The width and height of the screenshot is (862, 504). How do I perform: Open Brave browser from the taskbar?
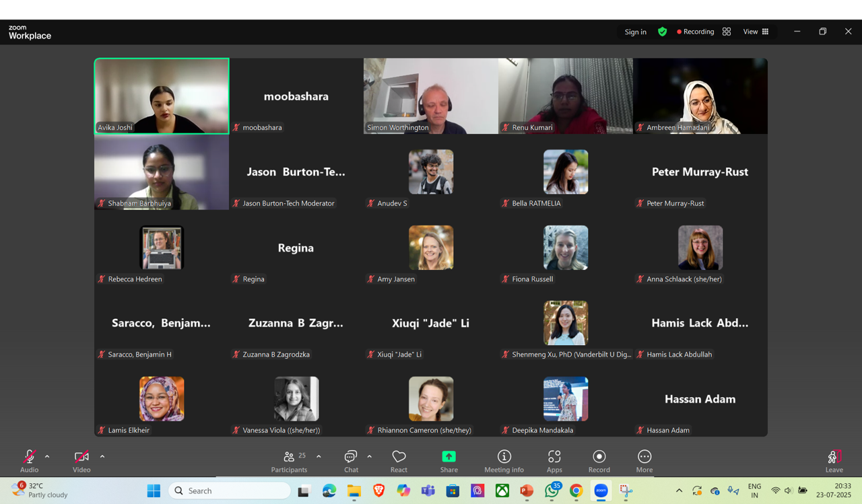tap(378, 491)
